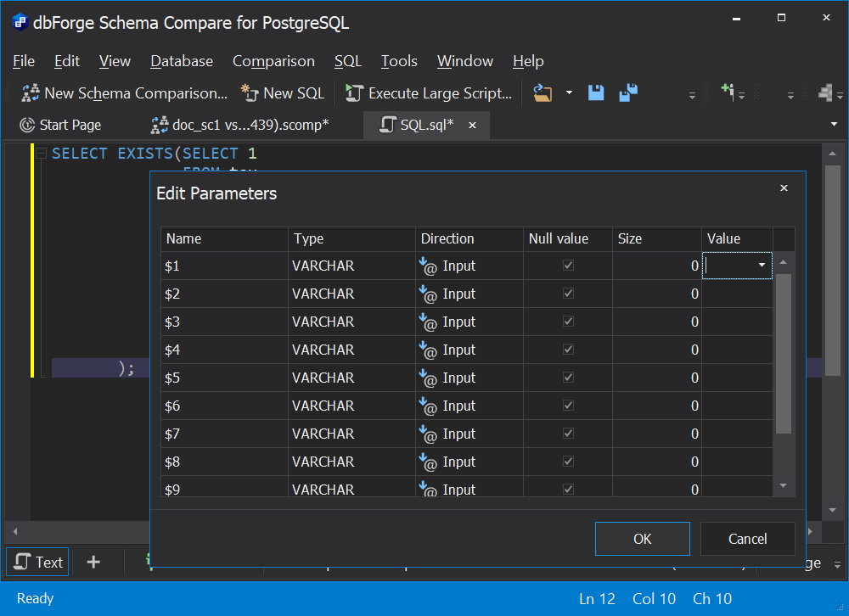This screenshot has width=849, height=616.
Task: Click the Input direction icon for $3
Action: (428, 322)
